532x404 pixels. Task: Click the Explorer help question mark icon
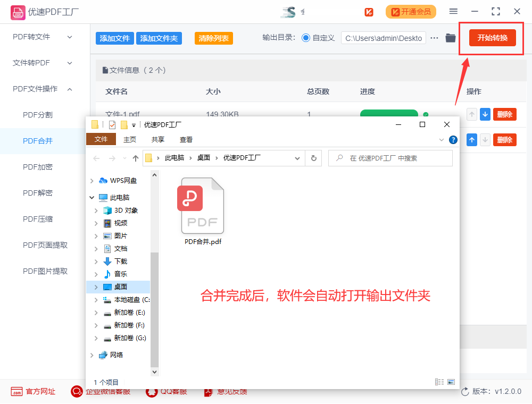click(x=453, y=140)
